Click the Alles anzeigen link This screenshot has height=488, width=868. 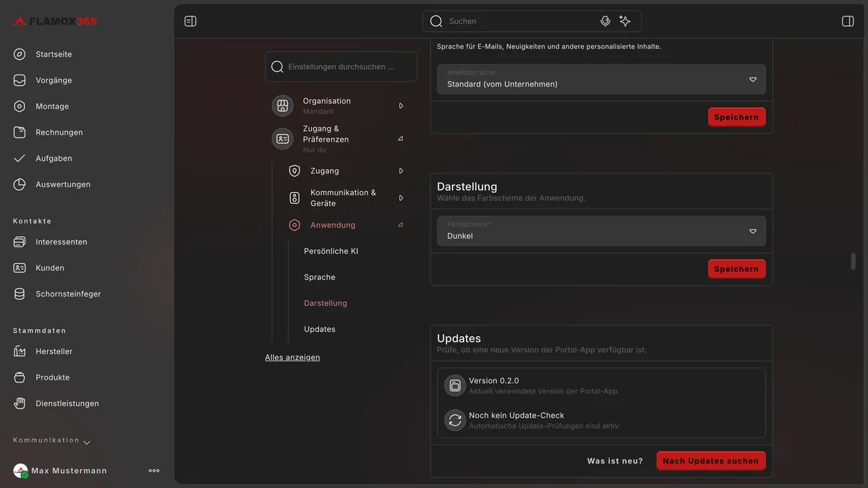click(x=292, y=357)
